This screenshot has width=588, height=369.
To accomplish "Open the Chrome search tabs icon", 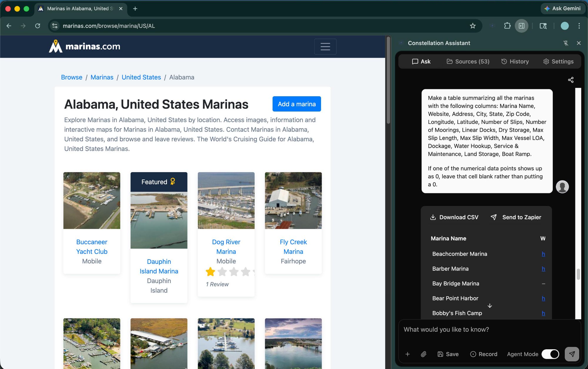I will [543, 26].
